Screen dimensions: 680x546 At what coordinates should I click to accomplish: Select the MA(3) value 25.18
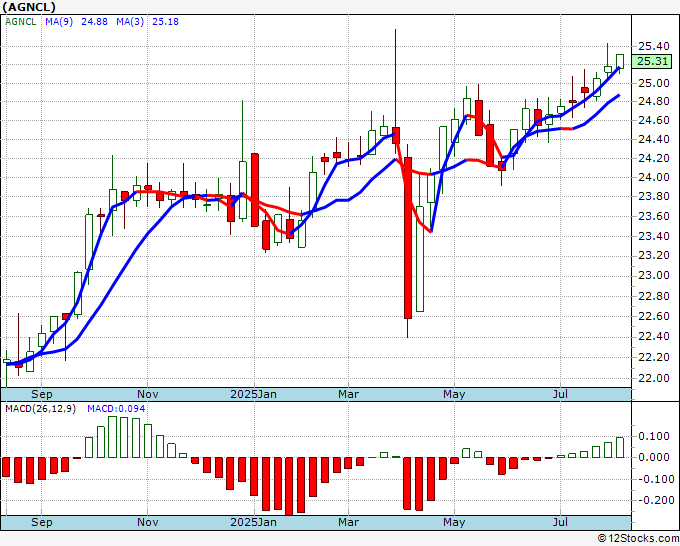165,22
